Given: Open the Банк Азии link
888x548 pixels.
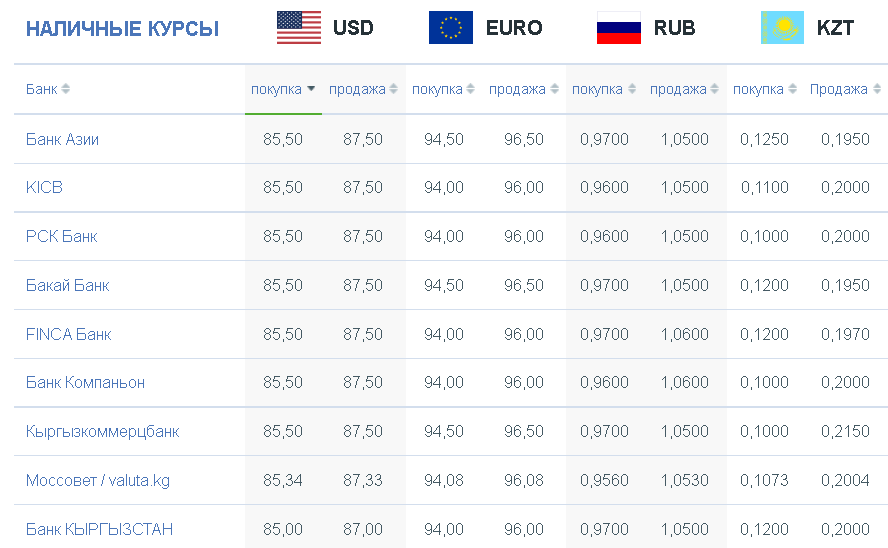Looking at the screenshot, I should [62, 139].
